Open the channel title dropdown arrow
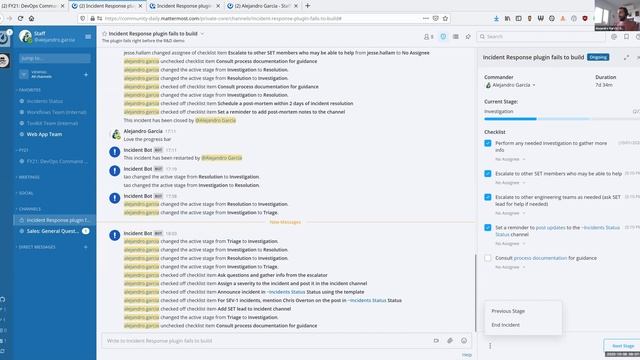640x360 pixels. click(x=202, y=33)
